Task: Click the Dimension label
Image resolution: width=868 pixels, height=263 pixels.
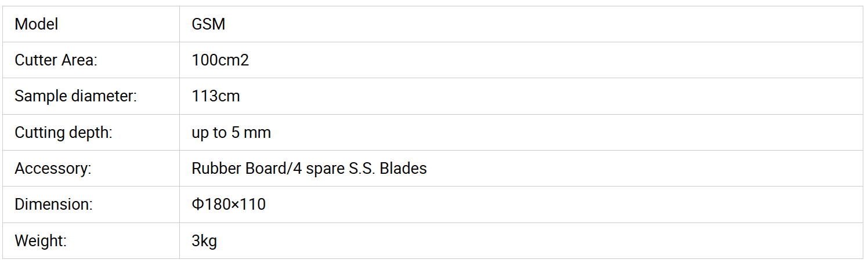Action: pos(53,204)
